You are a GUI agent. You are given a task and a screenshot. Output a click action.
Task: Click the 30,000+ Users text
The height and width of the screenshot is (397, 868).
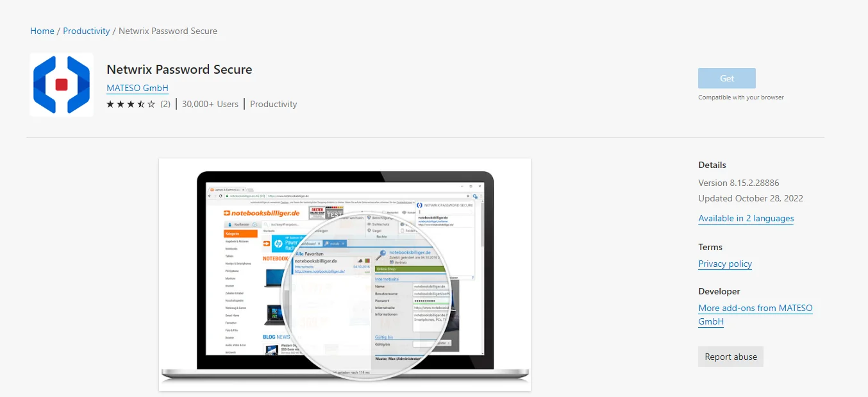click(210, 104)
